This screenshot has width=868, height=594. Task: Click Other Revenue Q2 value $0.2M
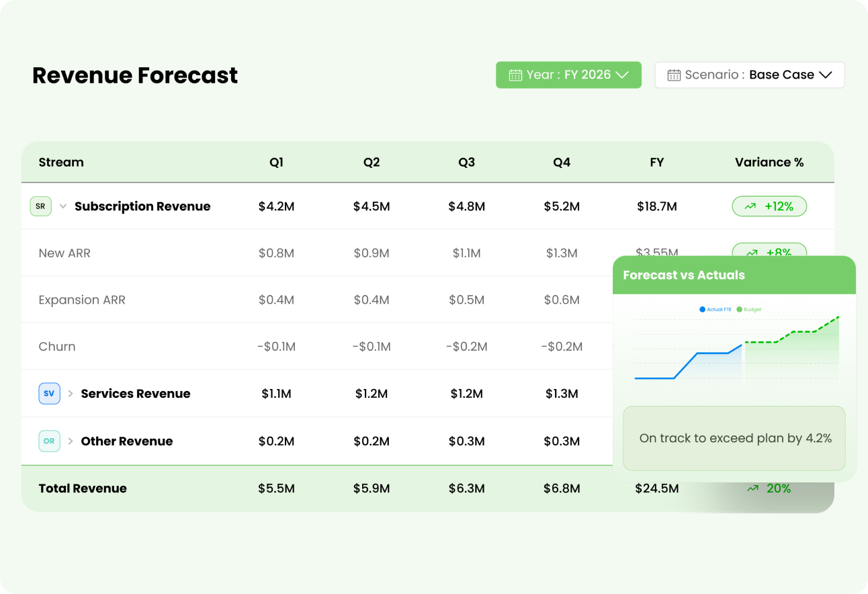pos(372,441)
